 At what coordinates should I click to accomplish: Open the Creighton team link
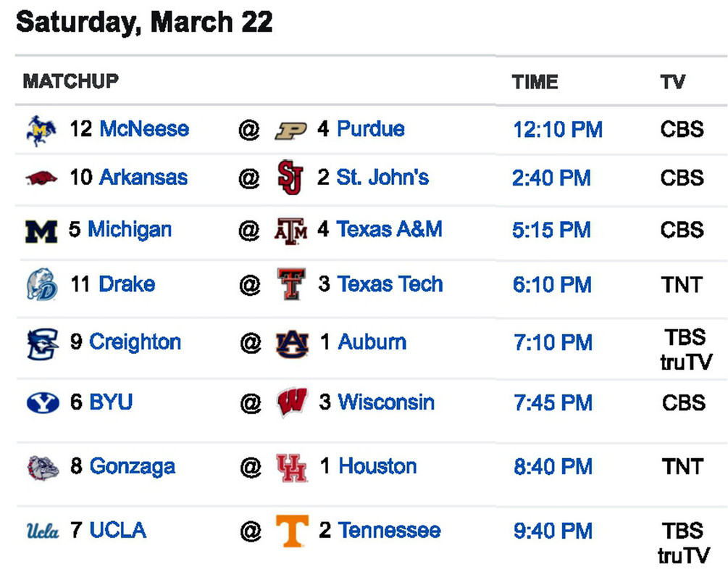(135, 341)
